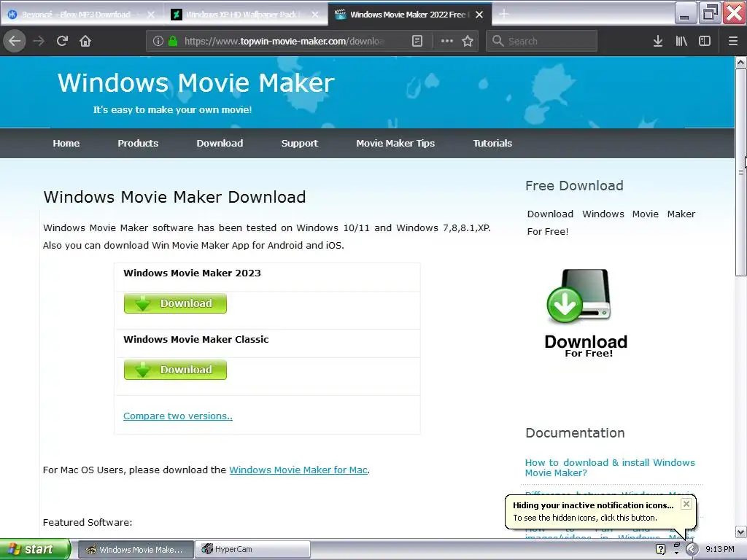This screenshot has height=560, width=747.
Task: Reload the page with the refresh icon
Action: coord(62,41)
